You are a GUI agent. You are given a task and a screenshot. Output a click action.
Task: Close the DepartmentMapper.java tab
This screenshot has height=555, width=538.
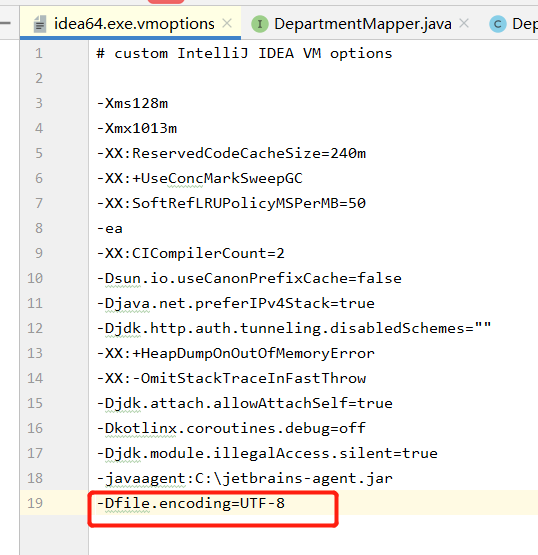click(464, 24)
